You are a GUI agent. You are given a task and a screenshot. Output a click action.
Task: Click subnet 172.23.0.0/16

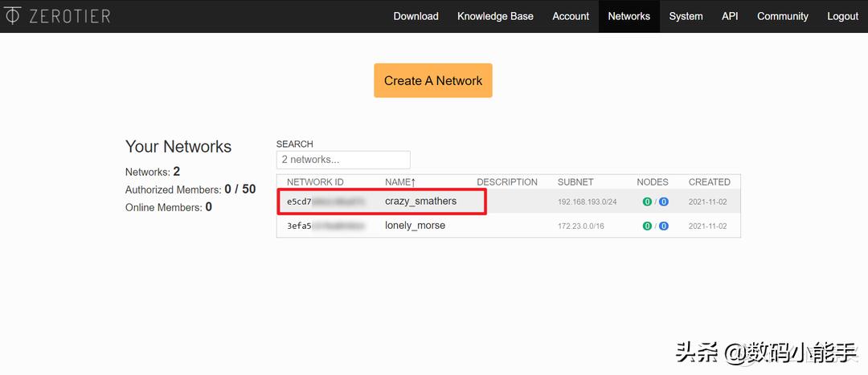581,226
